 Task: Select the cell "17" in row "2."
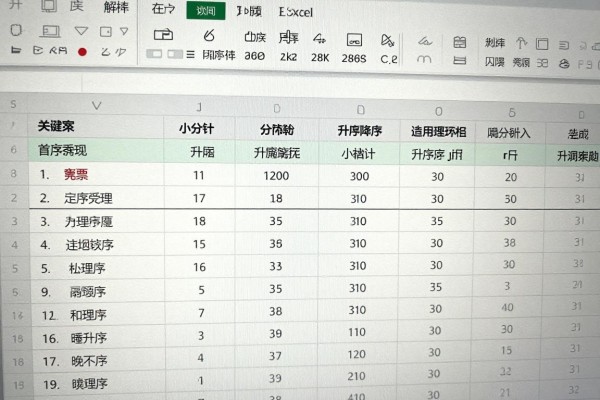(199, 198)
